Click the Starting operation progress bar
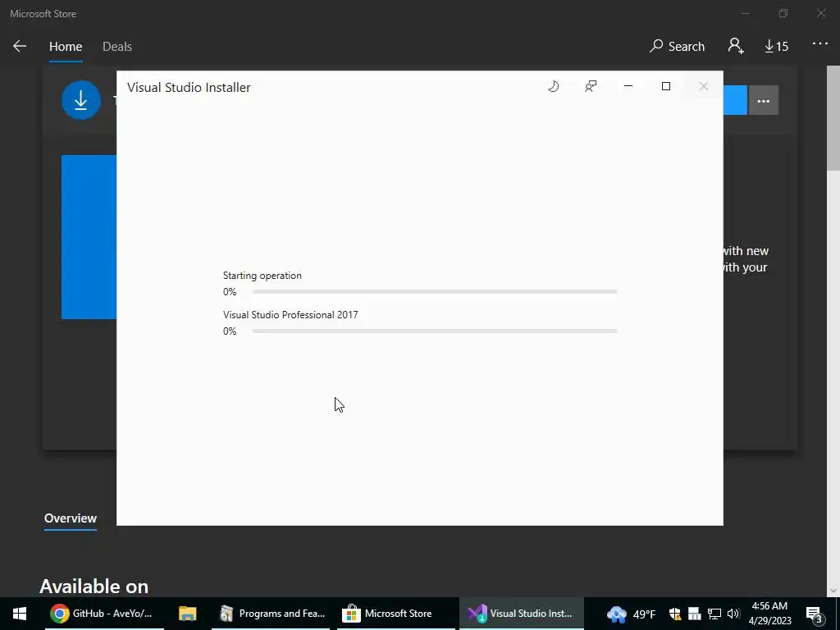840x630 pixels. point(435,292)
